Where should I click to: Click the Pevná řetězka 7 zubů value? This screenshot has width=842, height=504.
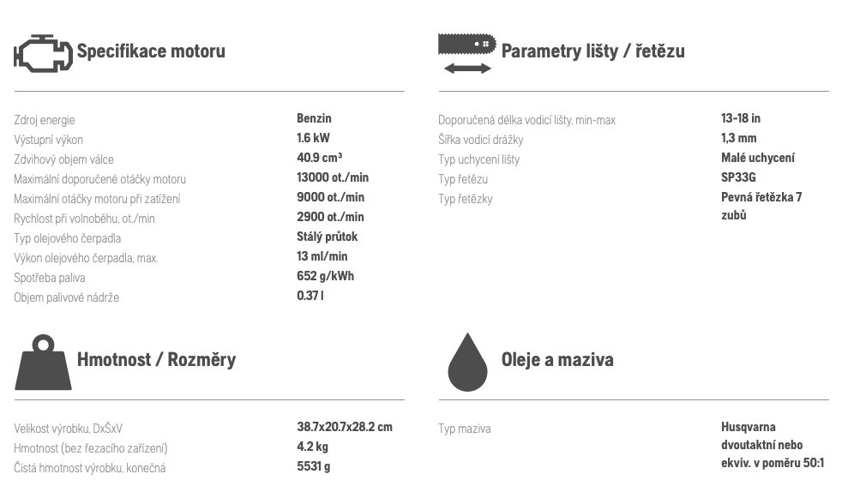click(x=761, y=206)
